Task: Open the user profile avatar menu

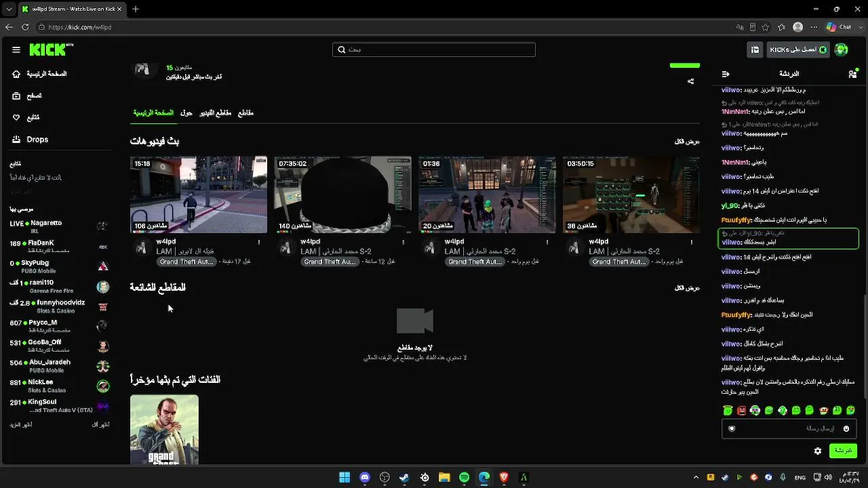Action: [x=842, y=49]
